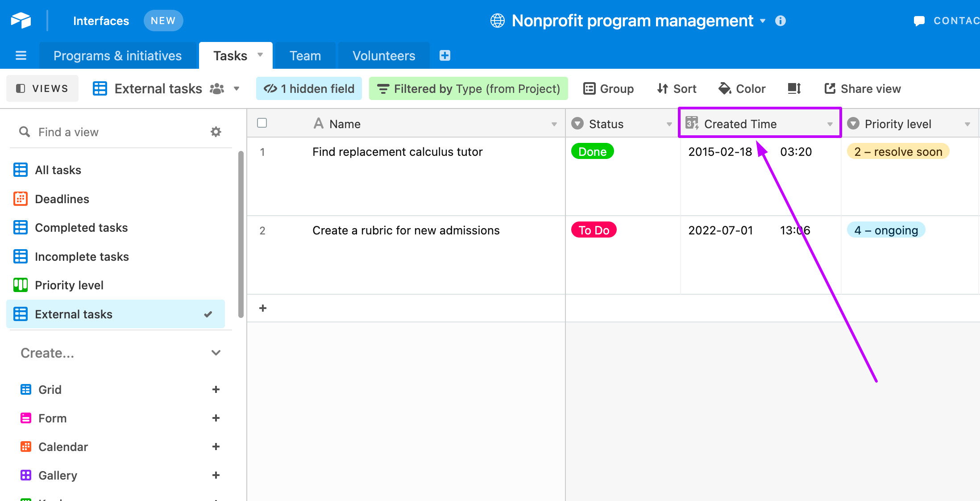Click the 2015-02-18 created time cell
The width and height of the screenshot is (980, 501).
[760, 176]
